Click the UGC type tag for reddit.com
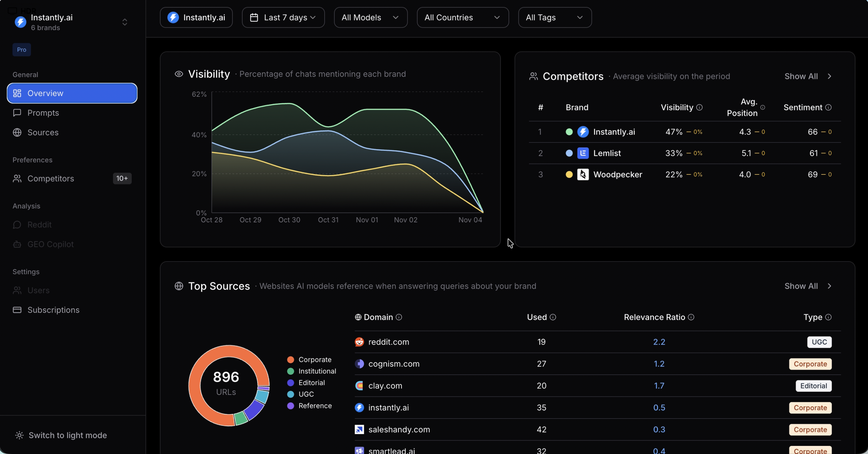 click(x=819, y=342)
